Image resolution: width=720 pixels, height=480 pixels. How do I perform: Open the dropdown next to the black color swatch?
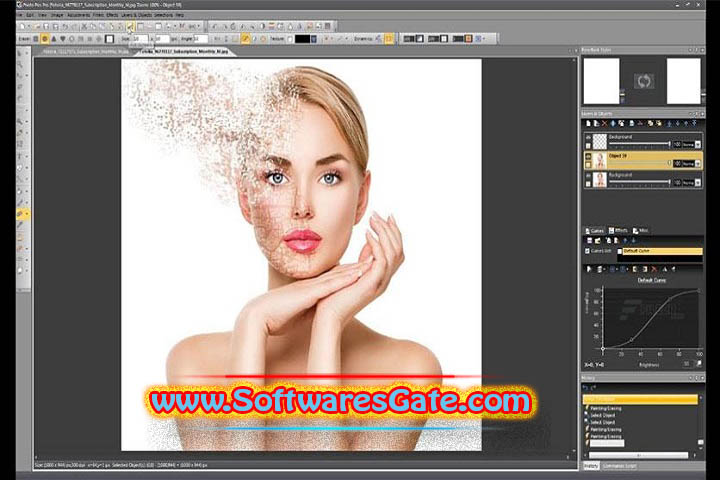point(314,39)
